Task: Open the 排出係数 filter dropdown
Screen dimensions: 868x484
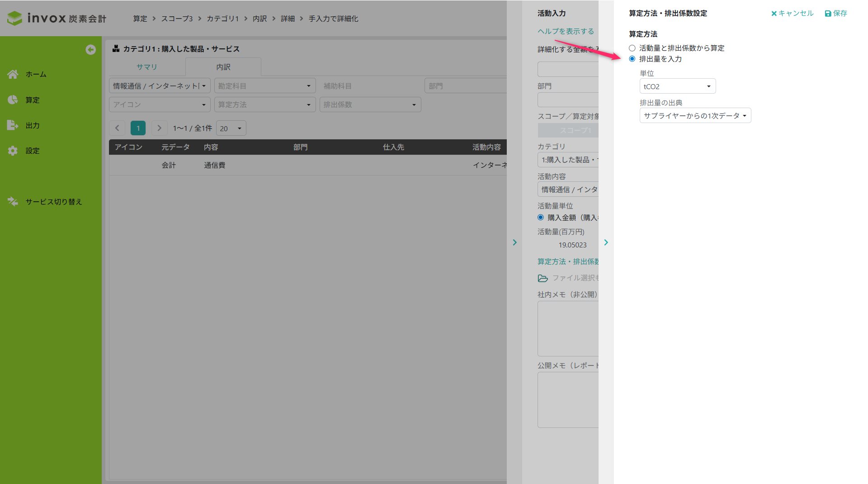Action: pos(370,104)
